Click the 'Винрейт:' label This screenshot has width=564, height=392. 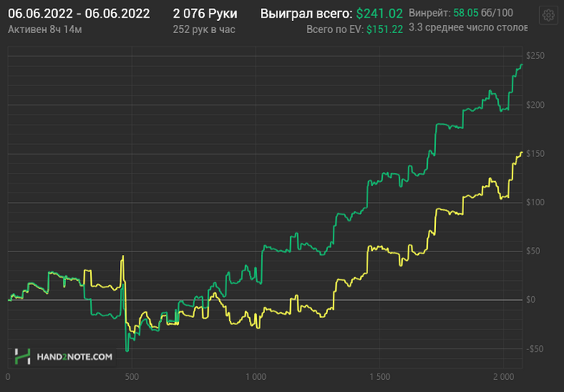point(429,14)
